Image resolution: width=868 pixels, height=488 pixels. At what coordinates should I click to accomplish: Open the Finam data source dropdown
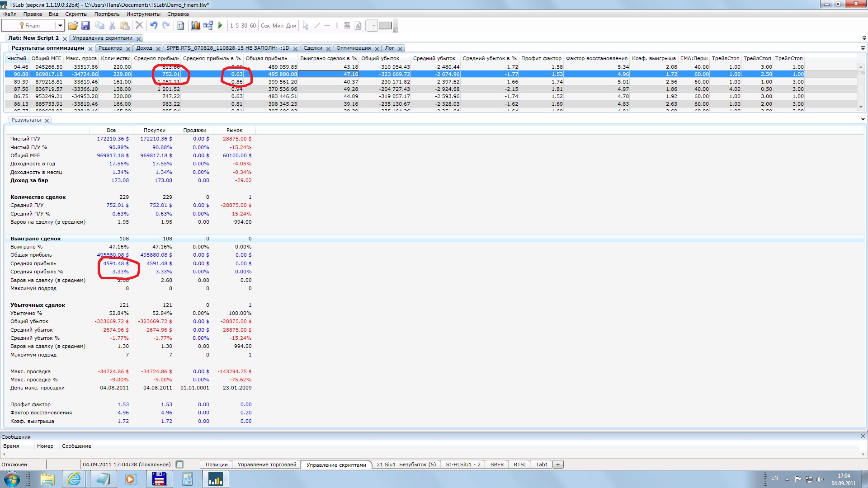60,26
